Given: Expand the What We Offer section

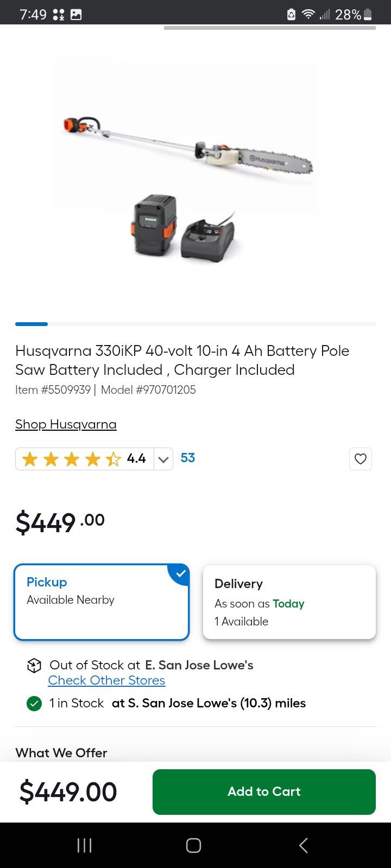Looking at the screenshot, I should (61, 752).
